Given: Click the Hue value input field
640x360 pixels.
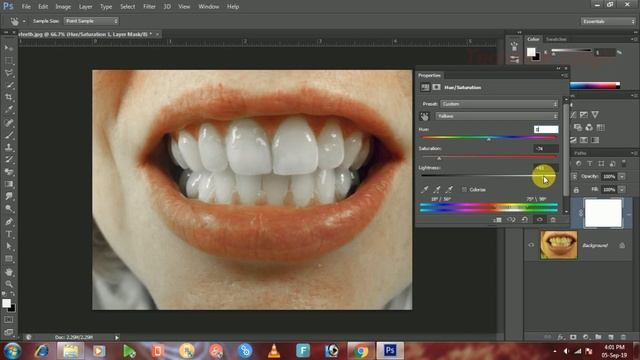Looking at the screenshot, I should tap(546, 129).
